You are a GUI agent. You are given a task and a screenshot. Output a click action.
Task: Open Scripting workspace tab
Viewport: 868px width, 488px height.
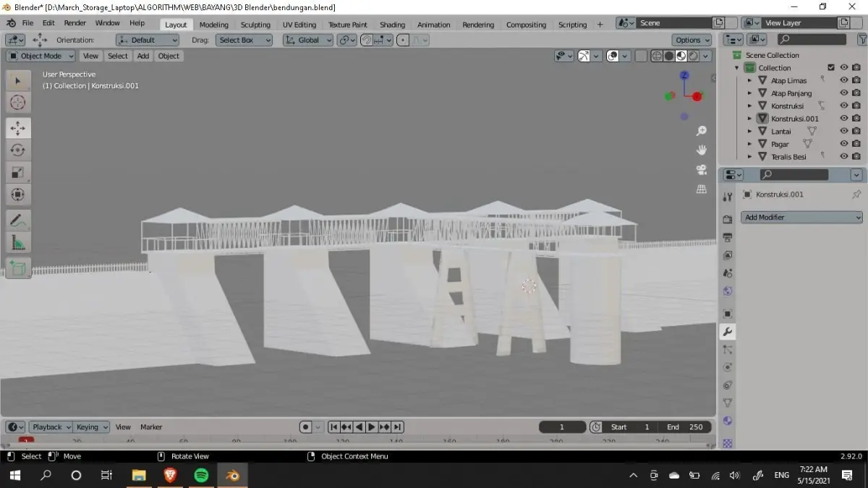572,25
